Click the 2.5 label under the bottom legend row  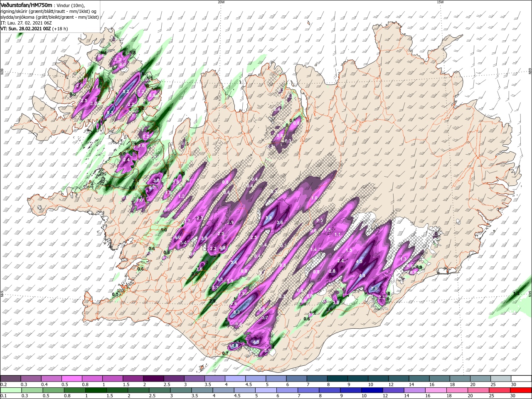pos(152,396)
